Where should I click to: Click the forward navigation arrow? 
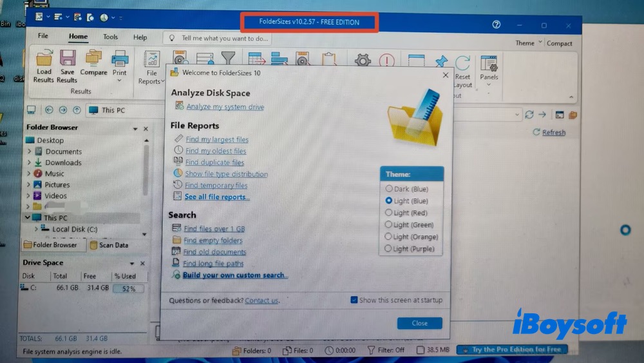pyautogui.click(x=63, y=110)
